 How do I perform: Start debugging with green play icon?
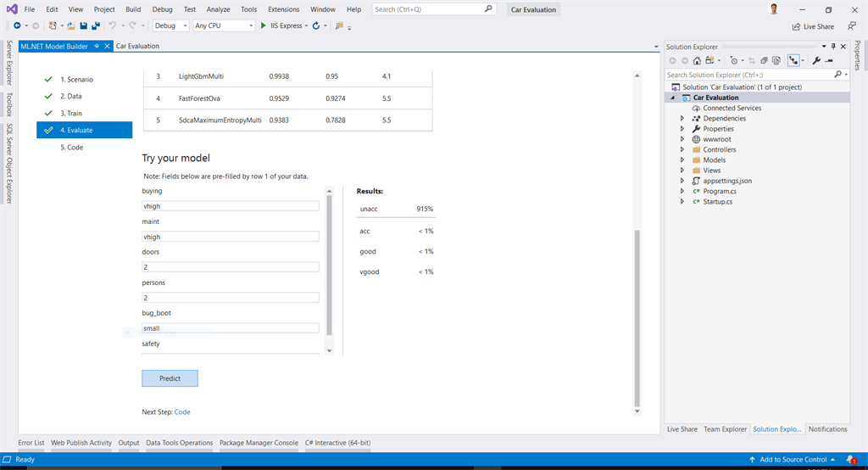[x=264, y=25]
